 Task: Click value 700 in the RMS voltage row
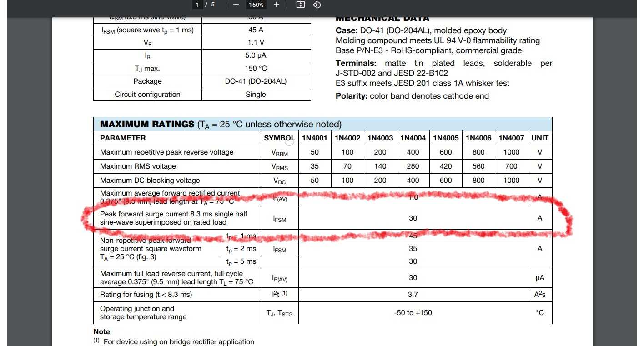pos(511,166)
